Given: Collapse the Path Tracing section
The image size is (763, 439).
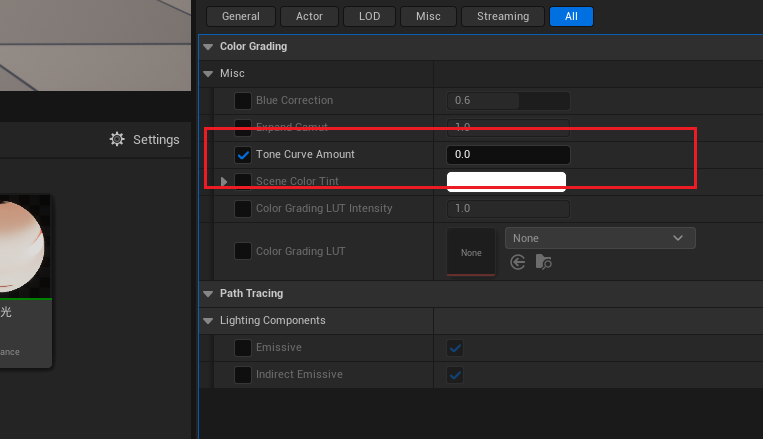Looking at the screenshot, I should click(208, 294).
